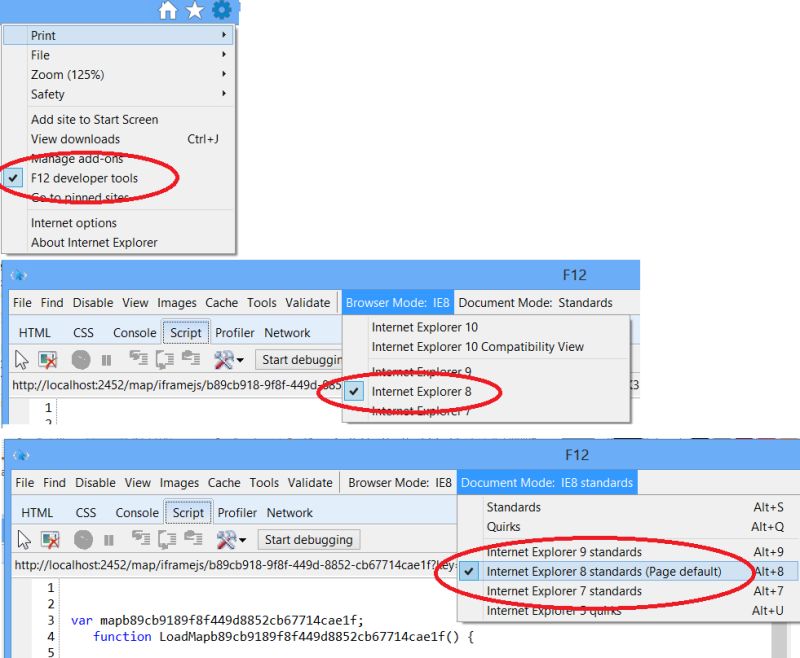This screenshot has height=658, width=800.
Task: Step into icon in window with open Browser Mode list
Action: point(138,358)
